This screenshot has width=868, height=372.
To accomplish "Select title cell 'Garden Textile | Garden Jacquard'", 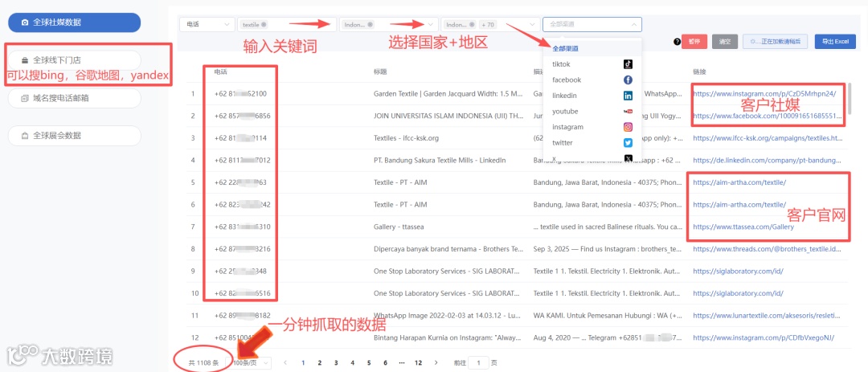I will [x=448, y=93].
